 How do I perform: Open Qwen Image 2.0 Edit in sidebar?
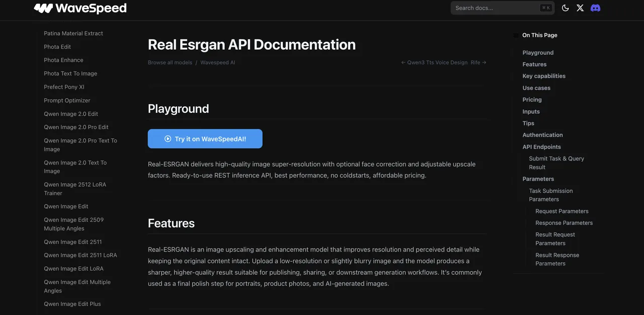tap(71, 114)
